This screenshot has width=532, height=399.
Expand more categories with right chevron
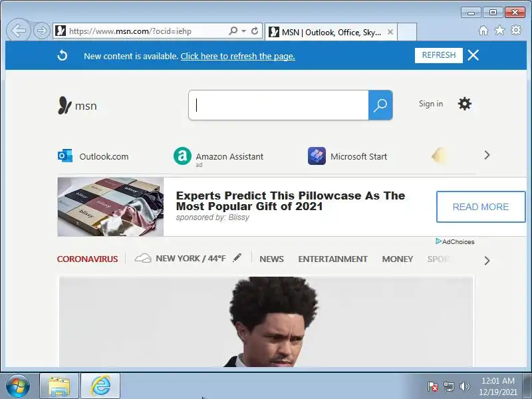coord(487,261)
